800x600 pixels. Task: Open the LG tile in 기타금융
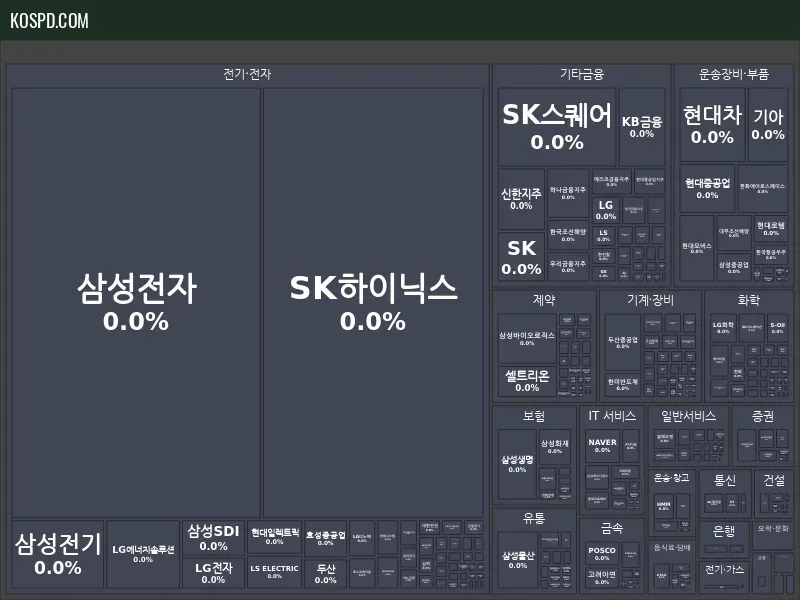606,210
